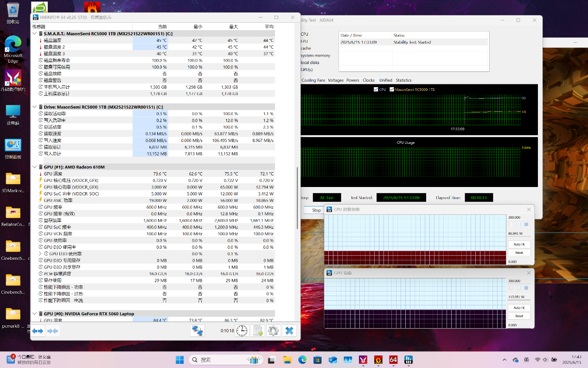Collapse the S.M.A.R.T. MasonSemi RC5000 sensor group
588x368 pixels.
[x=35, y=34]
